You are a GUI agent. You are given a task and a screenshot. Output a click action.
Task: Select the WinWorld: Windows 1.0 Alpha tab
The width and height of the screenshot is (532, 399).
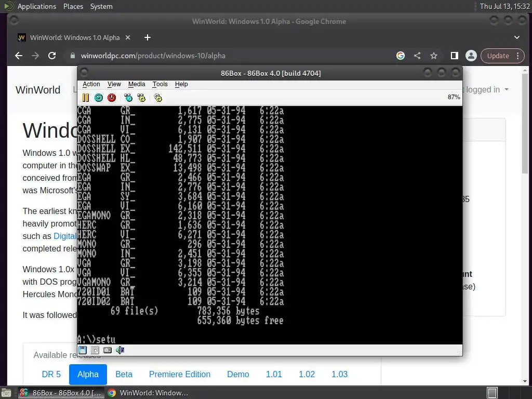coord(74,37)
